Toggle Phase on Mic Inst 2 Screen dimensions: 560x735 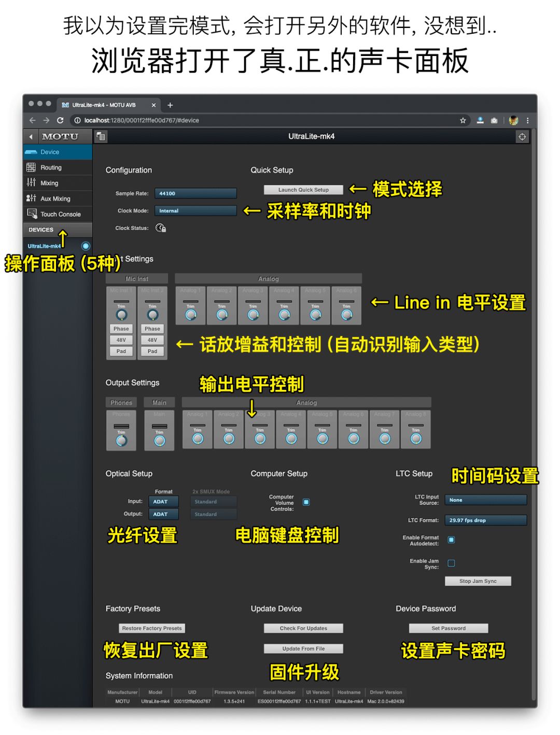152,329
